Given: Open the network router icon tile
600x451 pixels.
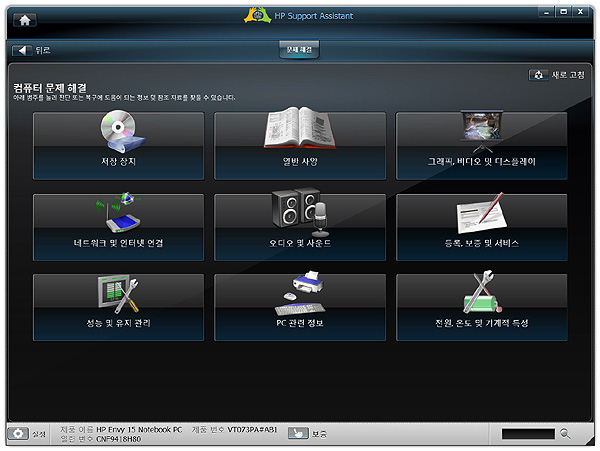Looking at the screenshot, I should (118, 213).
